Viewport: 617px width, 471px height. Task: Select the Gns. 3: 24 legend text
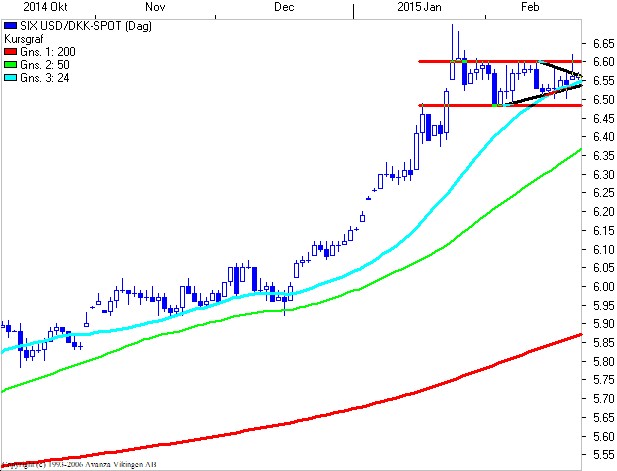pyautogui.click(x=45, y=78)
